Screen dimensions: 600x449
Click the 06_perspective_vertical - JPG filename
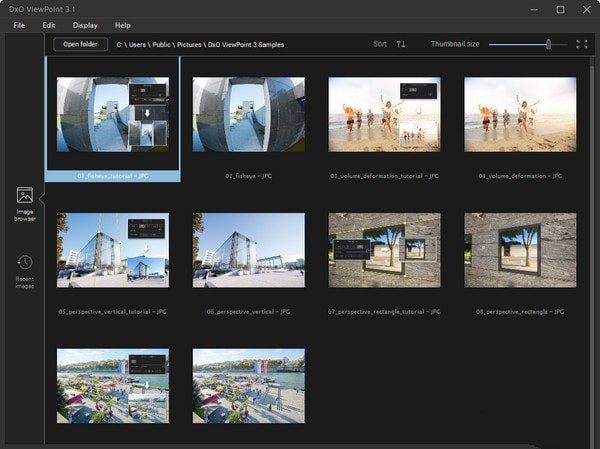click(249, 312)
